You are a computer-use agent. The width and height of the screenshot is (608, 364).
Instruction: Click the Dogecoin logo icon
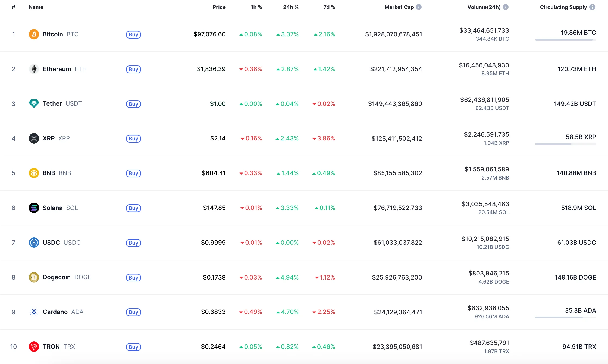[34, 277]
